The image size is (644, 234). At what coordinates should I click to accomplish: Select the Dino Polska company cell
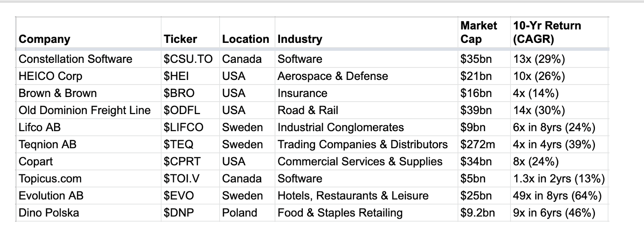point(49,213)
